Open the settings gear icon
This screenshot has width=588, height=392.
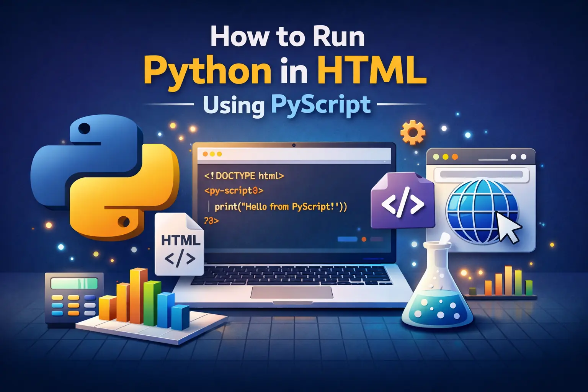[x=412, y=133]
